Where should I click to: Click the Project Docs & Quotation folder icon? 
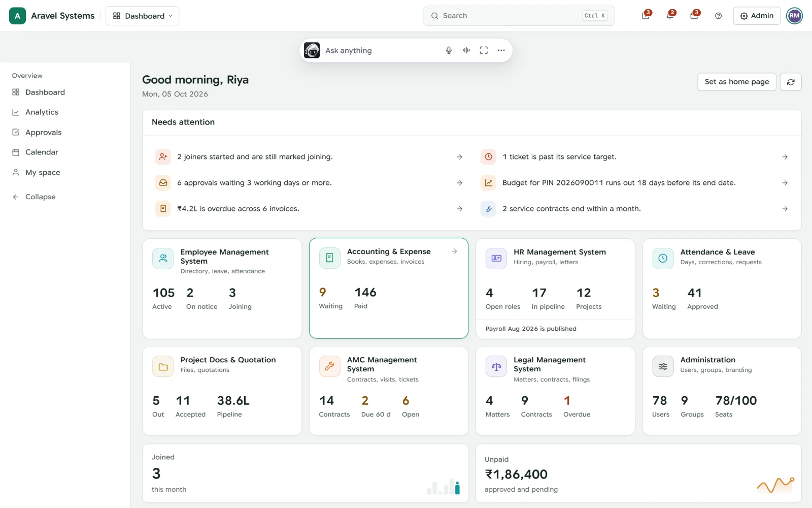click(x=163, y=366)
